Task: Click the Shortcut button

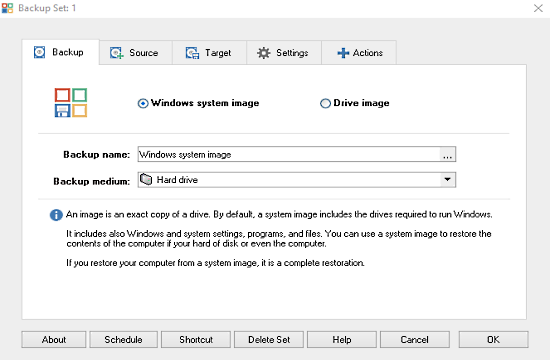Action: click(x=196, y=340)
